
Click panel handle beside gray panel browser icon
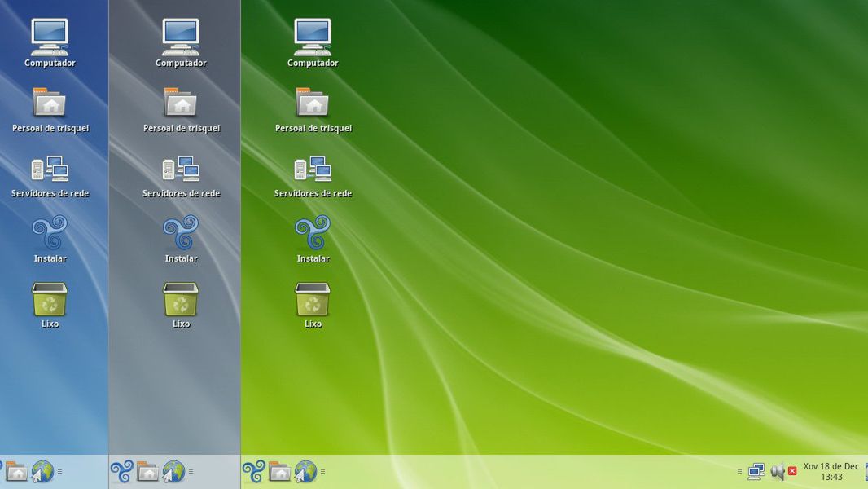click(191, 471)
